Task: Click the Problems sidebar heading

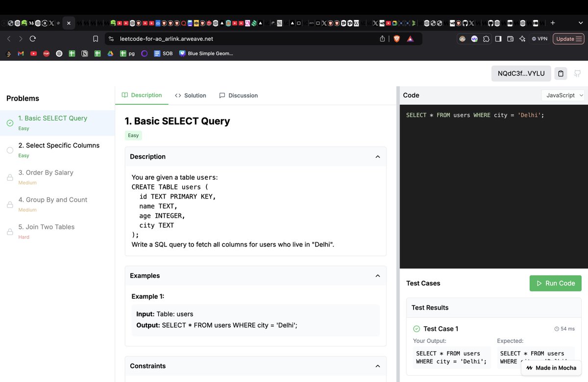Action: tap(23, 98)
